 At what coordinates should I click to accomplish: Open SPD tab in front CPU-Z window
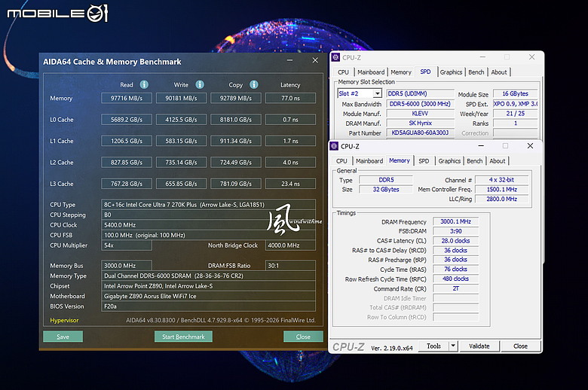click(x=424, y=160)
